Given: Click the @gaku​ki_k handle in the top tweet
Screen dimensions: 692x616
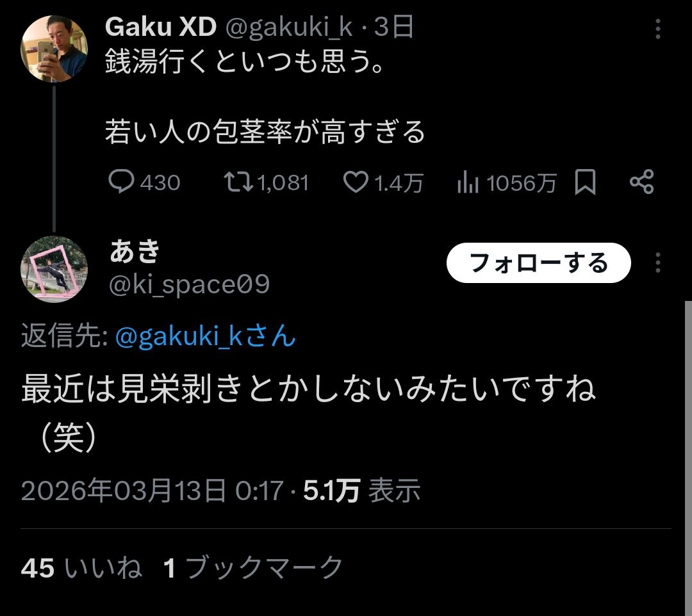Looking at the screenshot, I should (290, 28).
